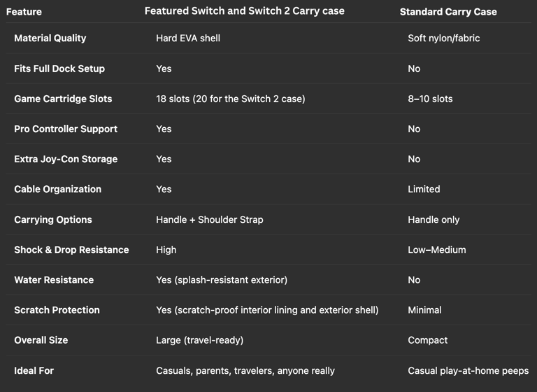Viewport: 537px width, 392px height.
Task: Select the Casual play-at-home peeps cell
Action: tap(468, 370)
